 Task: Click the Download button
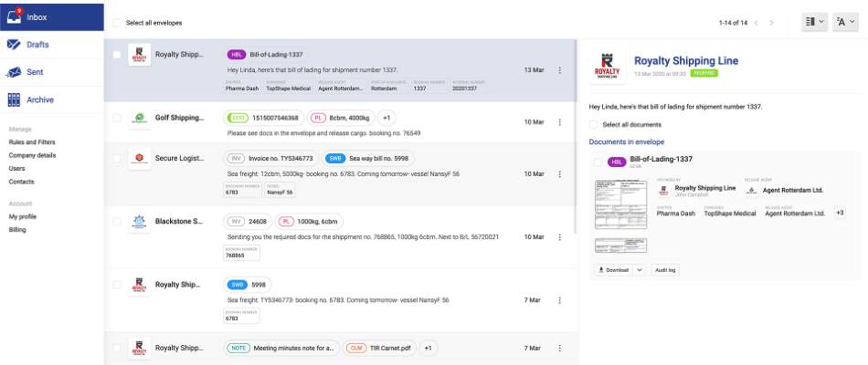[613, 269]
